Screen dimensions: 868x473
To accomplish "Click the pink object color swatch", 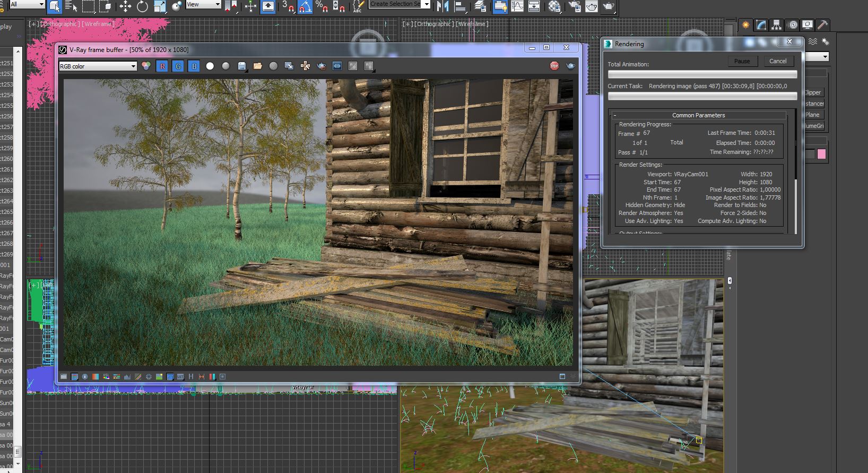I will (x=821, y=154).
